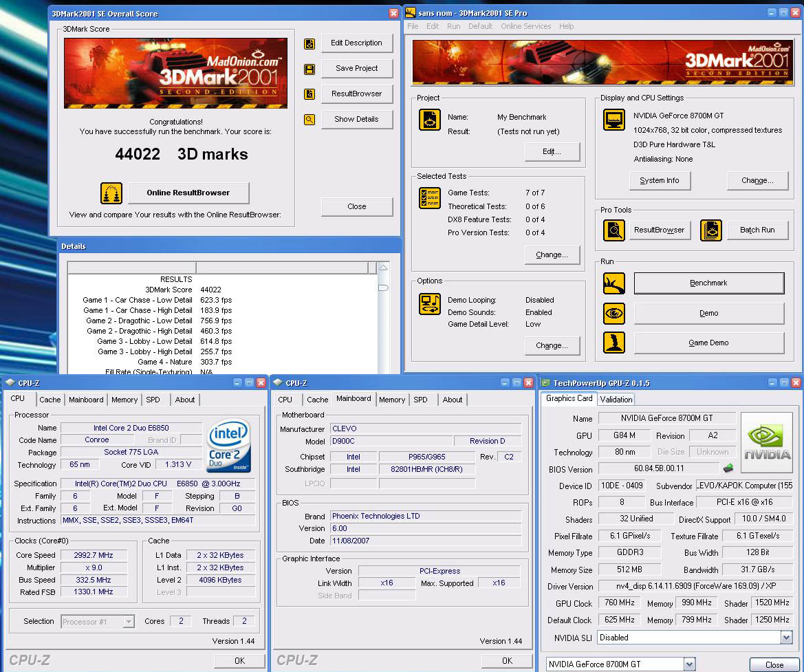Click the ResultBrowser icon in score window

(309, 94)
